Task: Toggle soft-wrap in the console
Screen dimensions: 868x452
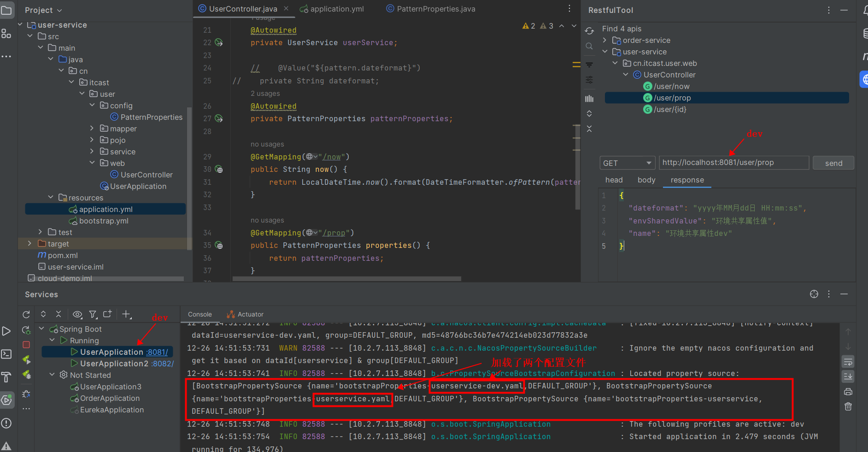Action: 848,362
